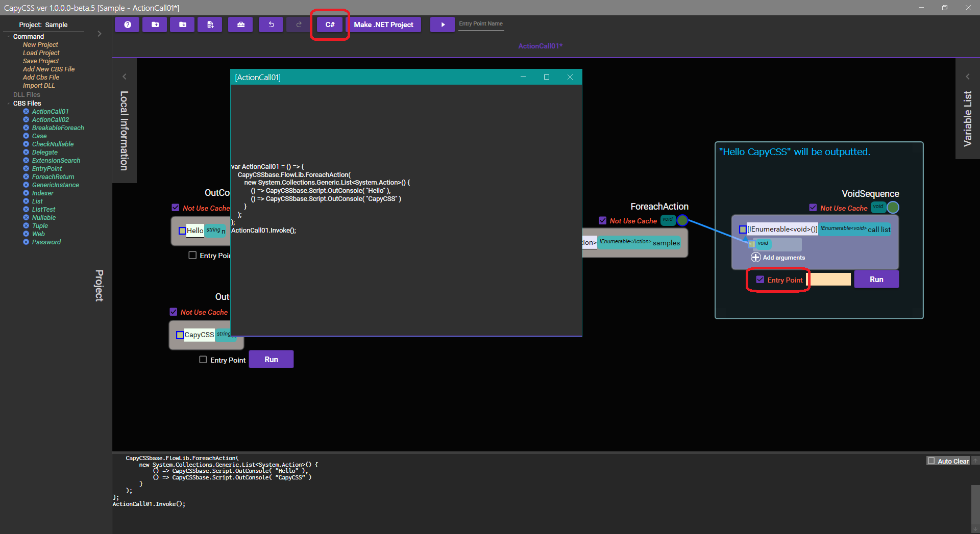Undo the last action in toolbar

(271, 24)
